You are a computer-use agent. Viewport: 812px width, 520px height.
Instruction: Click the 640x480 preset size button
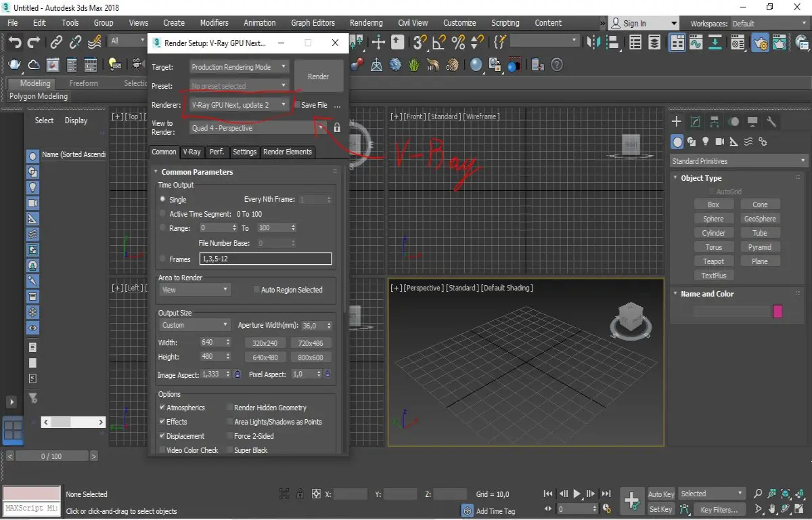click(x=265, y=357)
